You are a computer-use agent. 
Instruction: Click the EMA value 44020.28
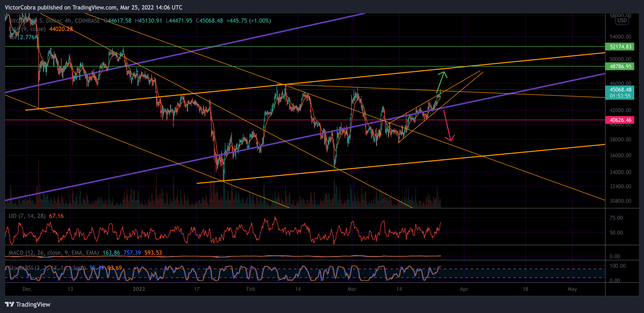61,29
